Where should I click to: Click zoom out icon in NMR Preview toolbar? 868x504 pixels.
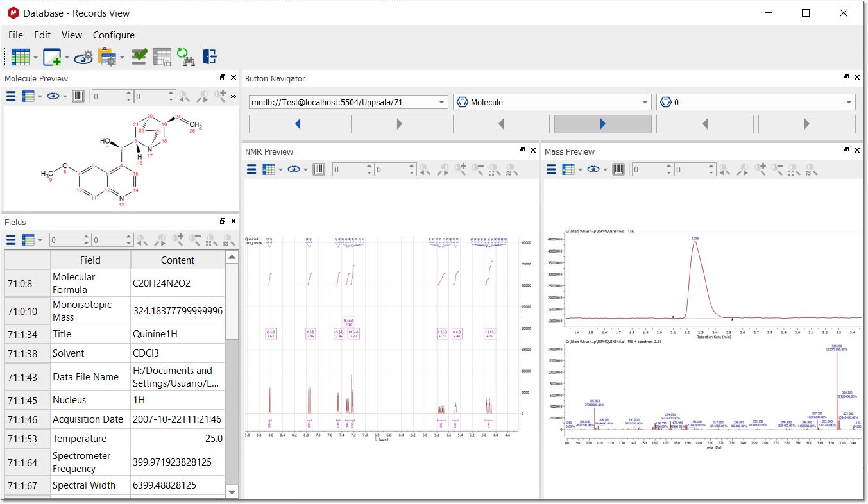pos(478,169)
